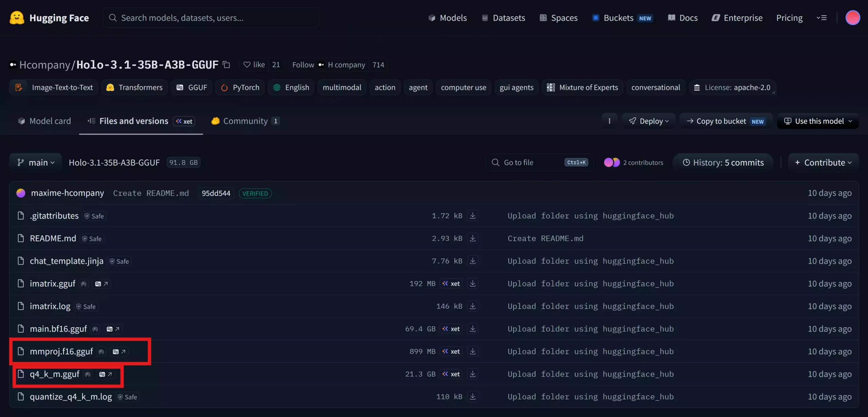Expand the main branch selector
Image resolution: width=868 pixels, height=417 pixels.
click(x=36, y=162)
